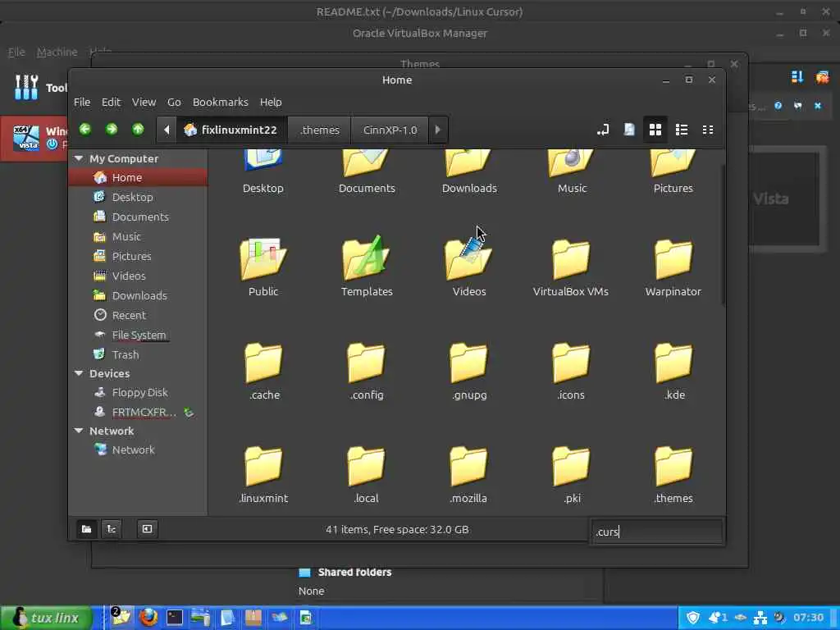Select the .local folder
840x630 pixels.
point(367,467)
